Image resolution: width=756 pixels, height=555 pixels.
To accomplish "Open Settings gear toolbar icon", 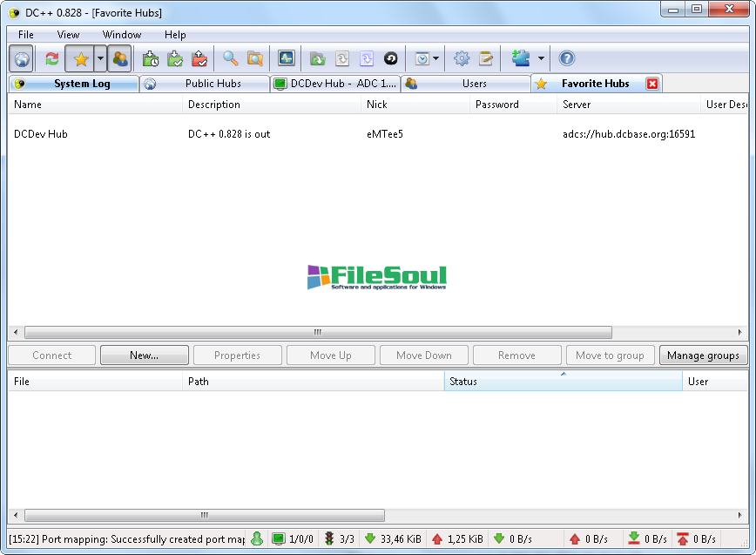I will pyautogui.click(x=462, y=59).
